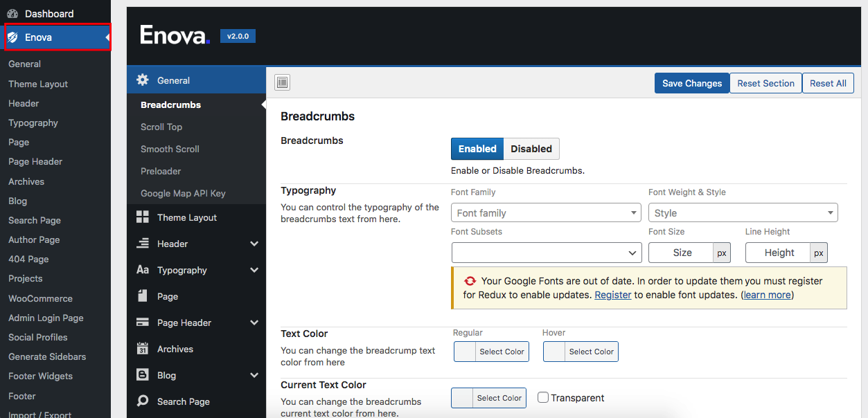Click the Dashboard gauge icon
Viewport: 868px width, 418px height.
coord(12,14)
